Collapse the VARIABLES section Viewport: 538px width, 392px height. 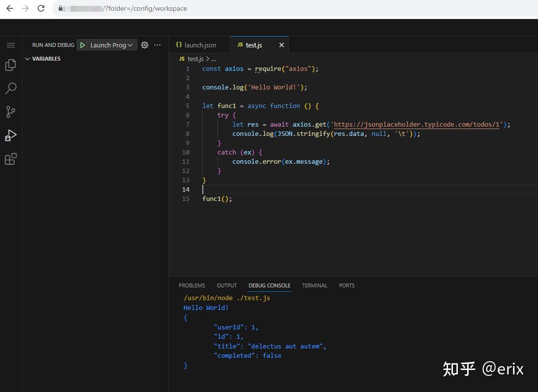click(x=28, y=59)
